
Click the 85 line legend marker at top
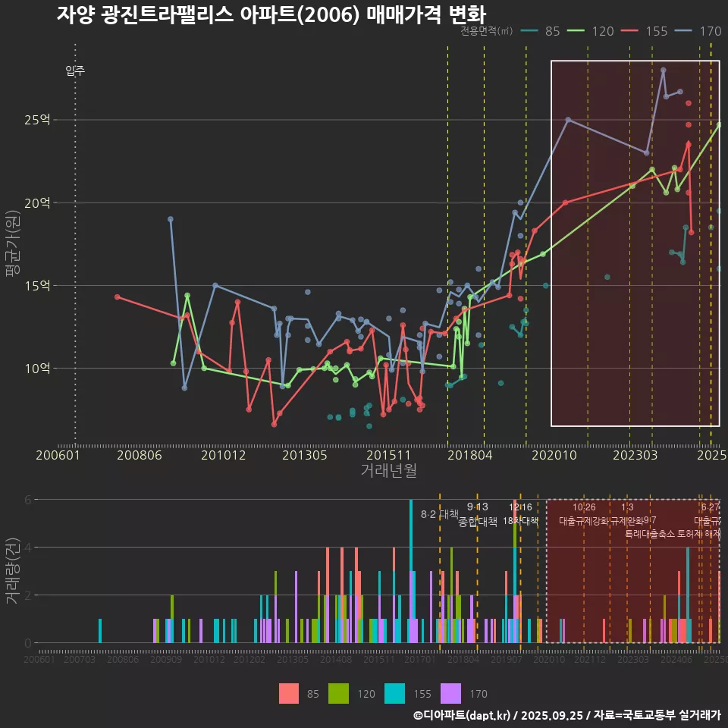(x=530, y=31)
